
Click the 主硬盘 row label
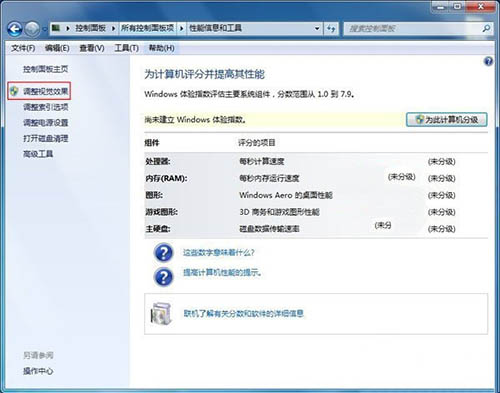coord(158,229)
